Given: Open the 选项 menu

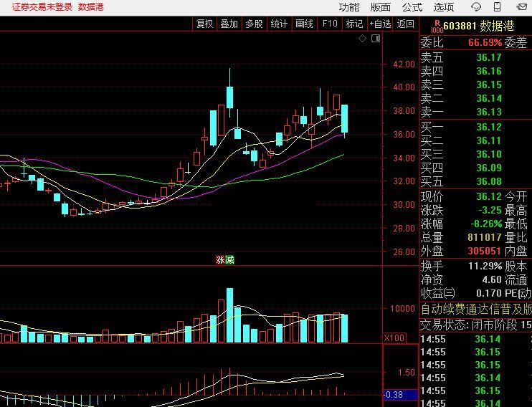Looking at the screenshot, I should point(443,7).
